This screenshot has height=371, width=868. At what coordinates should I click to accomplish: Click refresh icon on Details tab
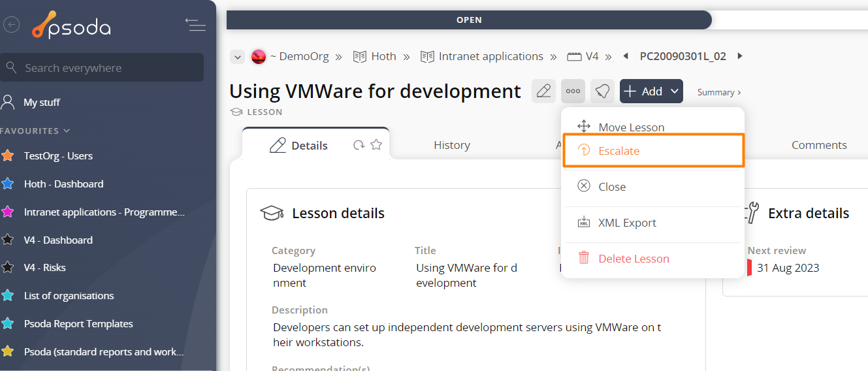point(359,145)
